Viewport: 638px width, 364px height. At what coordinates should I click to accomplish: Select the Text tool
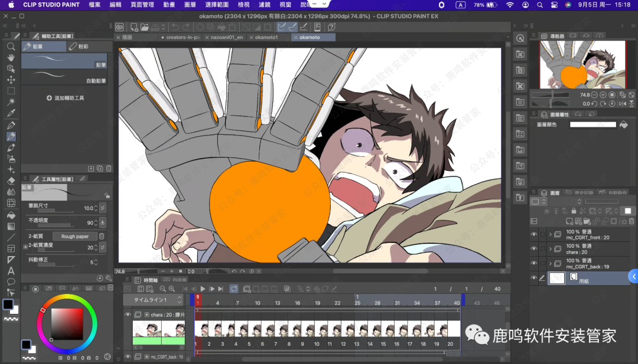tap(11, 271)
